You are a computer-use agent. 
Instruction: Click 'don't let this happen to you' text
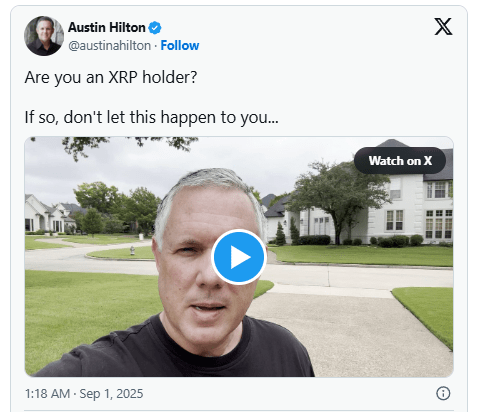(165, 117)
